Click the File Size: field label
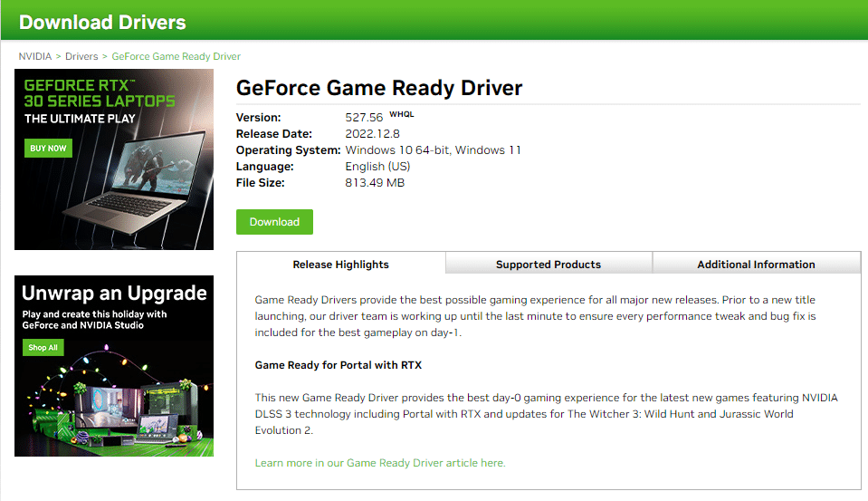 click(x=260, y=183)
